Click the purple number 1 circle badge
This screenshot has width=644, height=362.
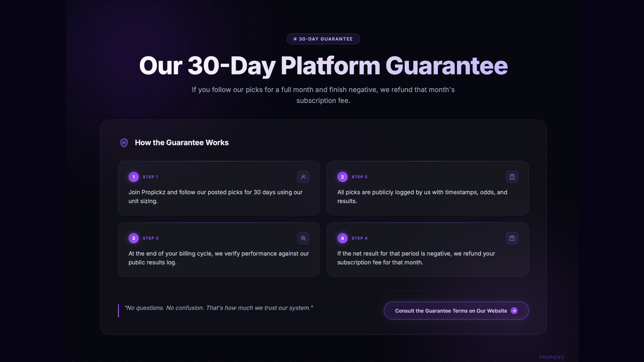pos(134,177)
